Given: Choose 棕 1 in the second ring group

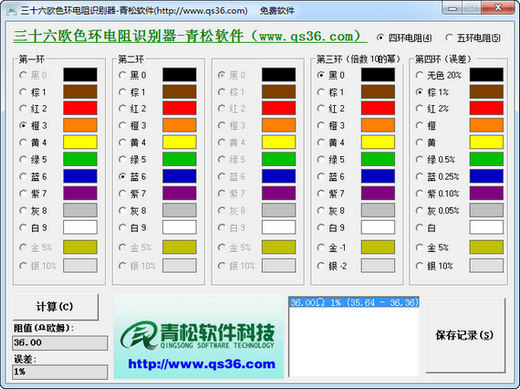Looking at the screenshot, I should 132,92.
